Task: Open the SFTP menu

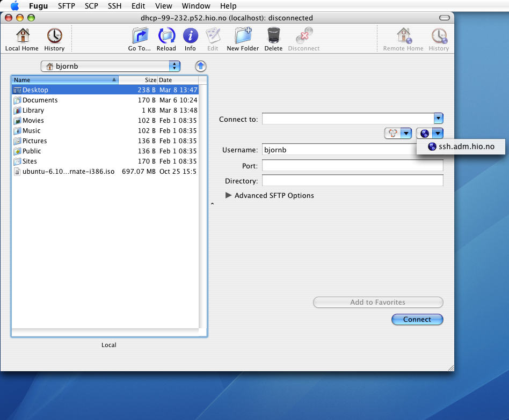Action: [x=67, y=6]
